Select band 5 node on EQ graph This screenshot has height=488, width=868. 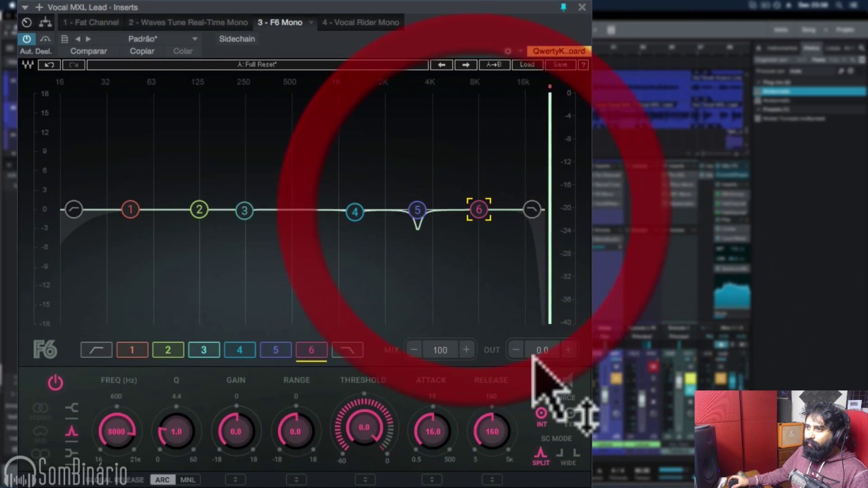pyautogui.click(x=417, y=210)
